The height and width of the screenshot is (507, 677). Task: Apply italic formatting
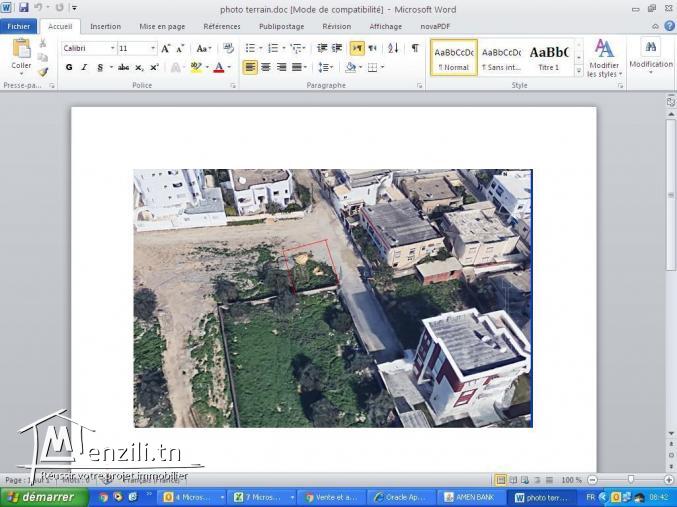pos(84,67)
